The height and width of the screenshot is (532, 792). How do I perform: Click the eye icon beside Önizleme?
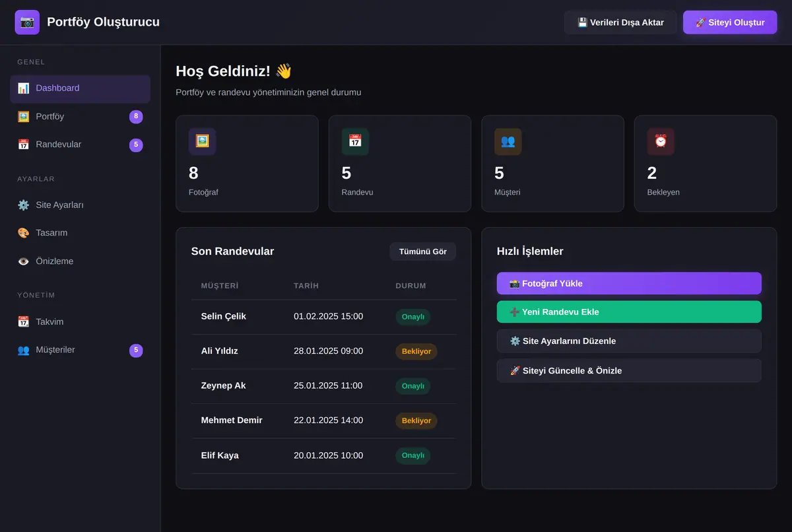point(24,261)
